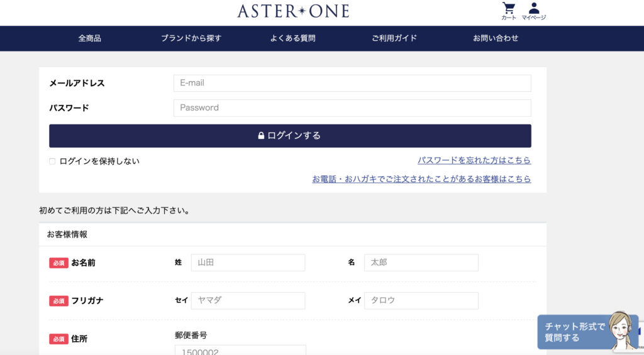Click the メイ field with タロウ placeholder
The height and width of the screenshot is (355, 644).
coord(421,300)
